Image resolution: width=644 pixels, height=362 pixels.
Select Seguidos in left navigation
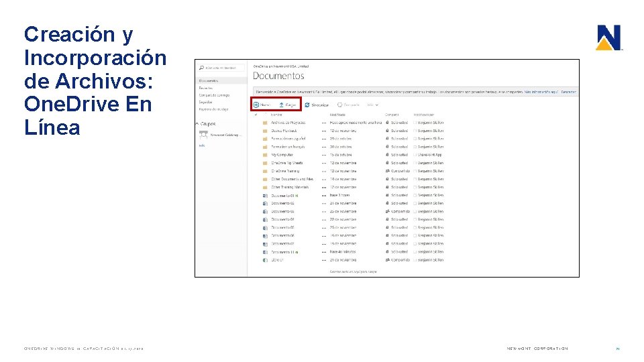[206, 102]
